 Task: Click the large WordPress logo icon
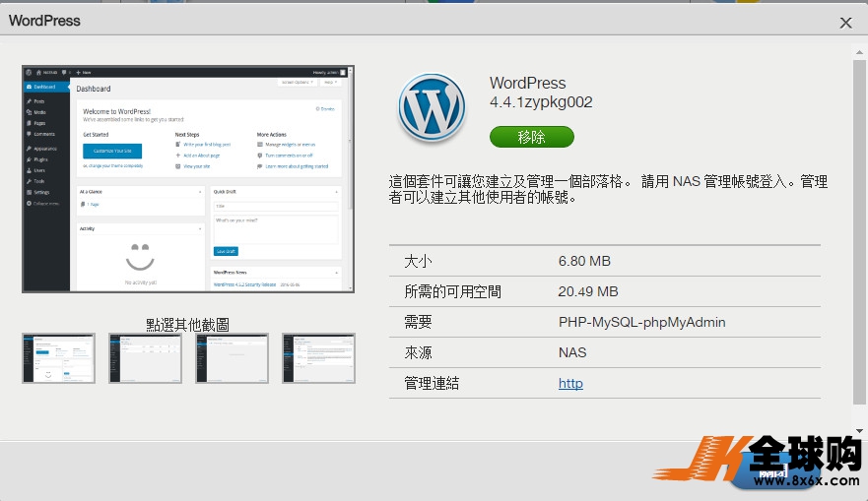point(431,108)
